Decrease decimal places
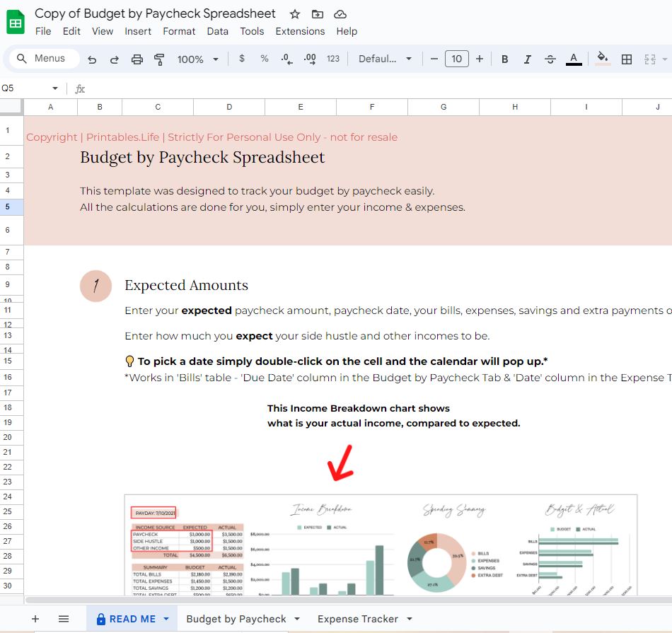Image resolution: width=672 pixels, height=633 pixels. 286,59
